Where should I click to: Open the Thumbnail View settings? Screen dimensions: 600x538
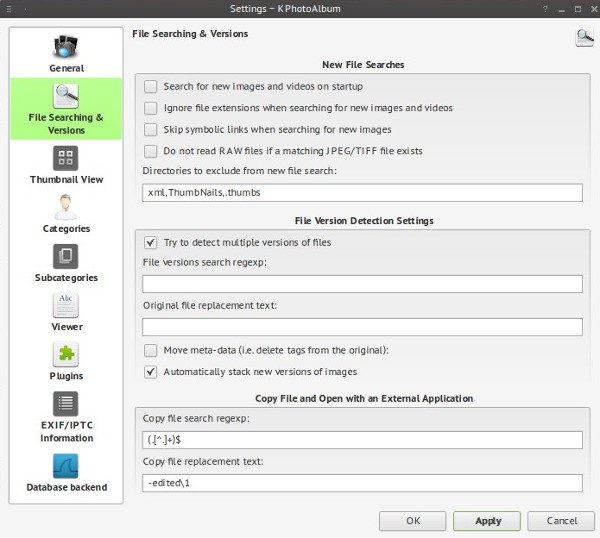click(x=66, y=165)
